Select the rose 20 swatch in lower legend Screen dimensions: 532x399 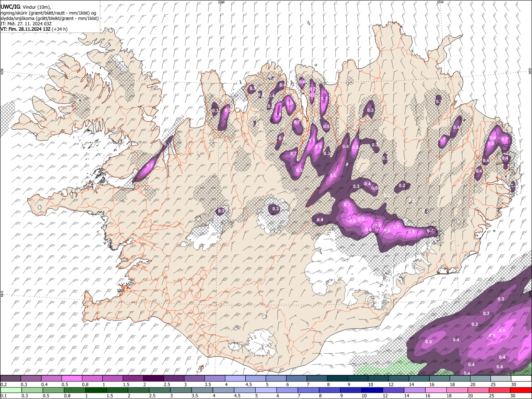click(478, 390)
